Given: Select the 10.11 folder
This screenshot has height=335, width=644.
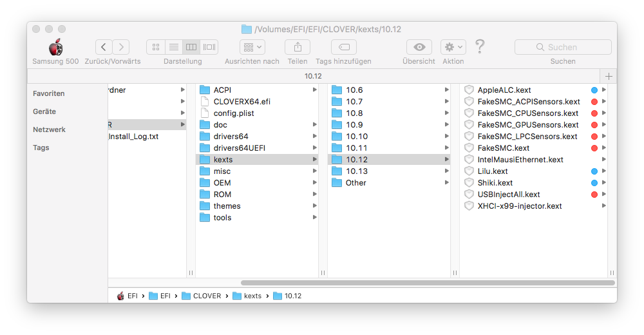Looking at the screenshot, I should click(389, 148).
